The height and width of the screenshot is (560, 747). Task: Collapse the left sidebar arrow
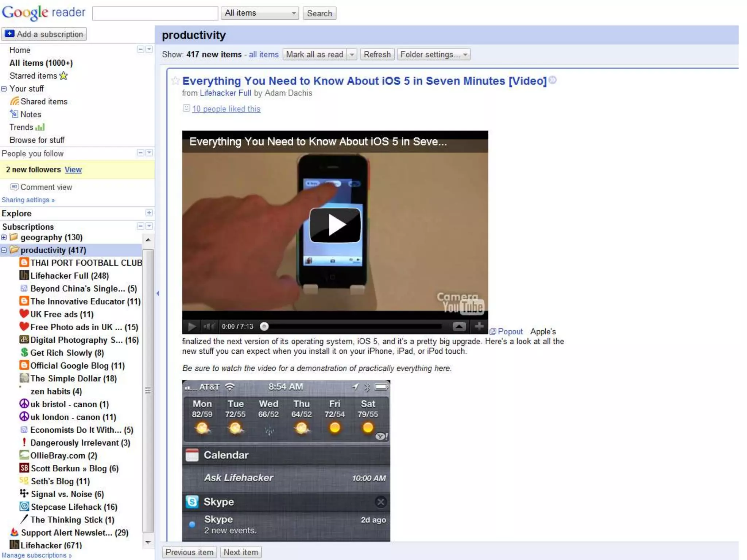click(158, 293)
